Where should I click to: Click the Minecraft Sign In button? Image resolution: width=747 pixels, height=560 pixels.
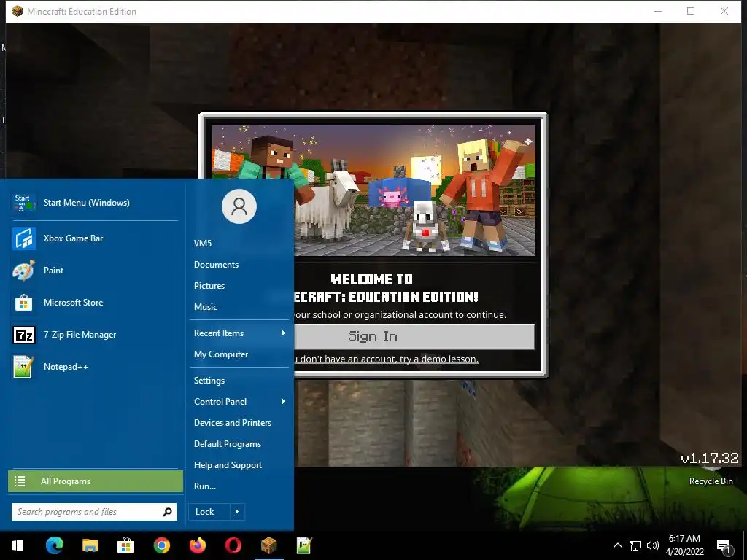pyautogui.click(x=414, y=337)
